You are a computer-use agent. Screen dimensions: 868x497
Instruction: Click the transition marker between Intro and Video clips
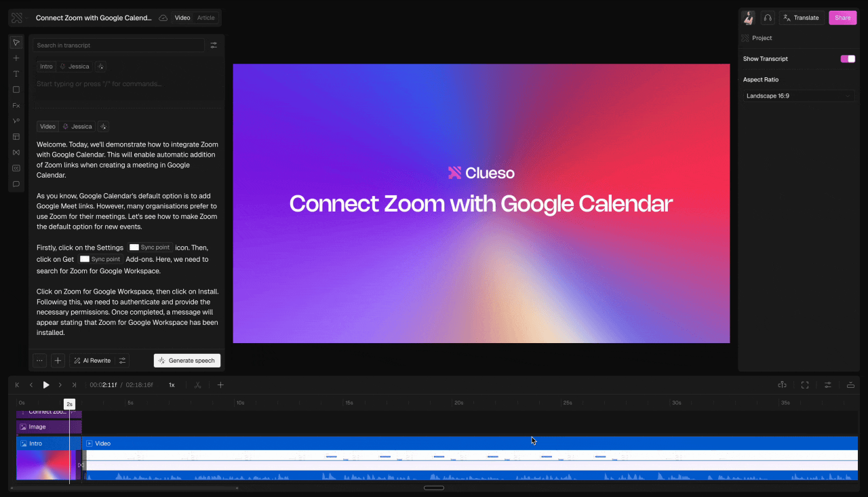(x=81, y=465)
